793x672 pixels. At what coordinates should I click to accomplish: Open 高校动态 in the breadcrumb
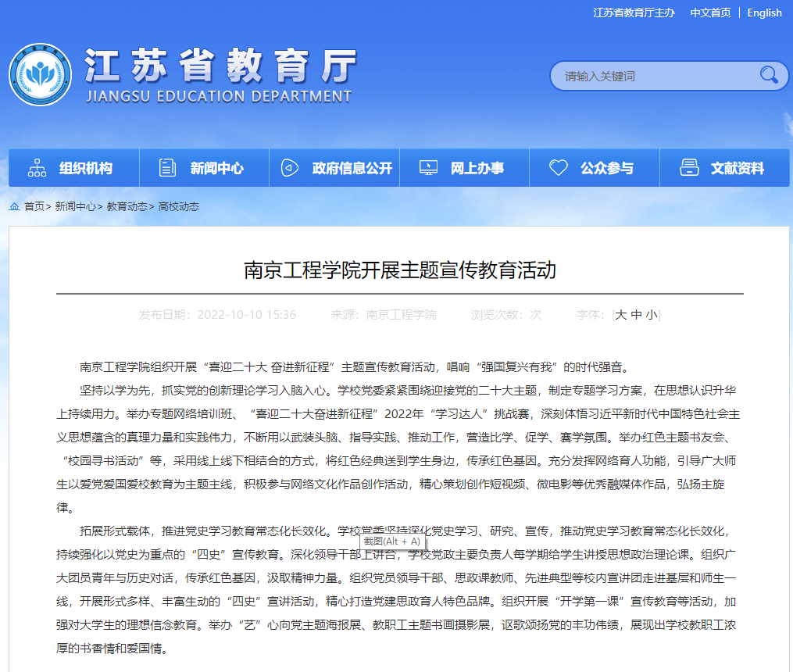point(178,206)
